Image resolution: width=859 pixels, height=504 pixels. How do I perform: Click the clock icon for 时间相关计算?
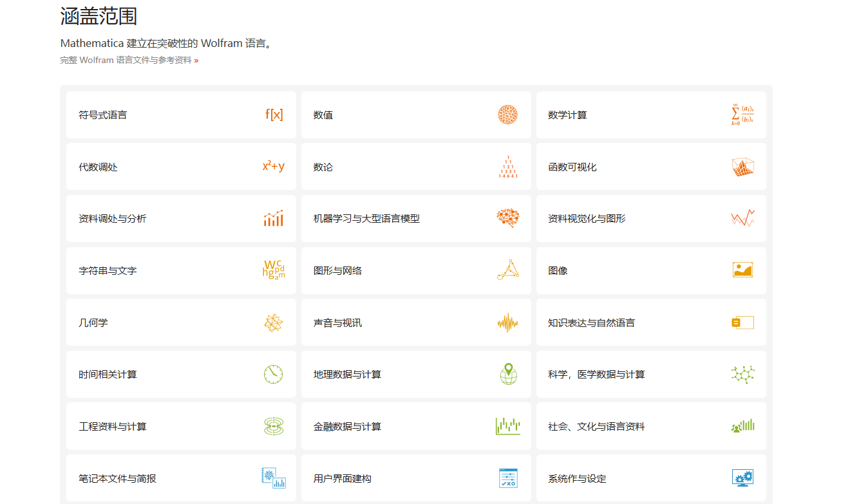tap(274, 374)
